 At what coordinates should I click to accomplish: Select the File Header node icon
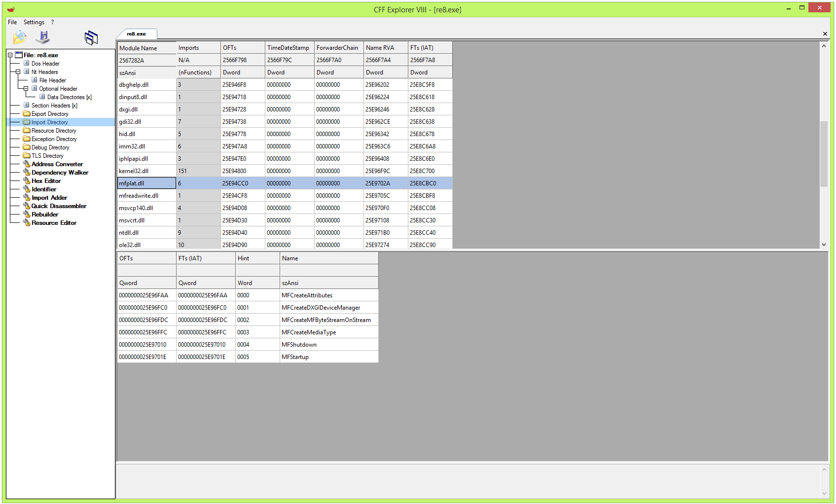click(x=35, y=80)
